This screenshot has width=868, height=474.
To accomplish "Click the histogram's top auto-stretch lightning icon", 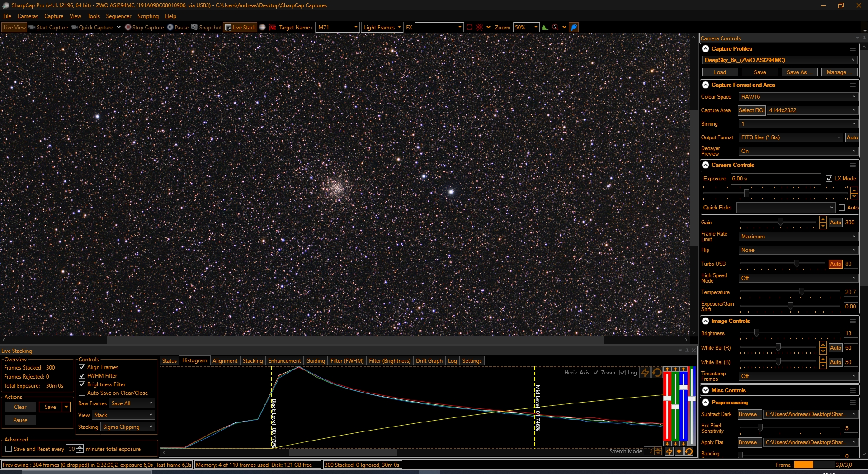I will pyautogui.click(x=645, y=372).
